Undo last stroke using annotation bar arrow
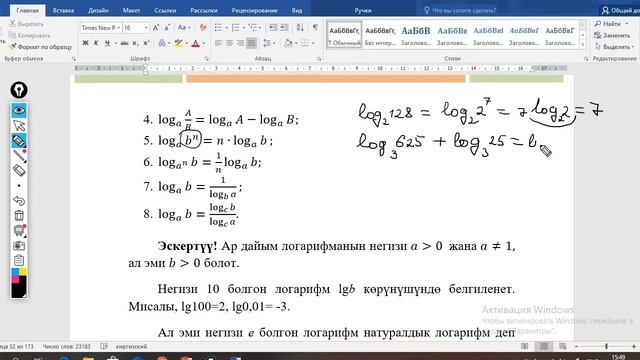 pyautogui.click(x=19, y=200)
